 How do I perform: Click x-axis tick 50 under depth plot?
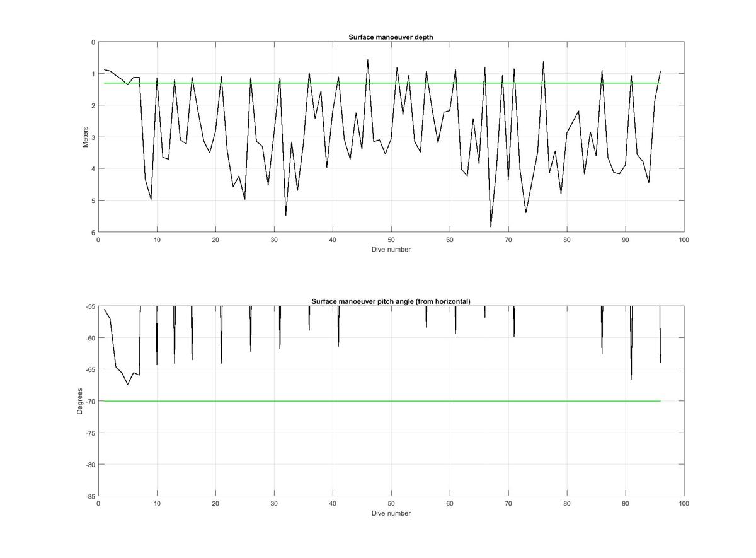pyautogui.click(x=391, y=240)
